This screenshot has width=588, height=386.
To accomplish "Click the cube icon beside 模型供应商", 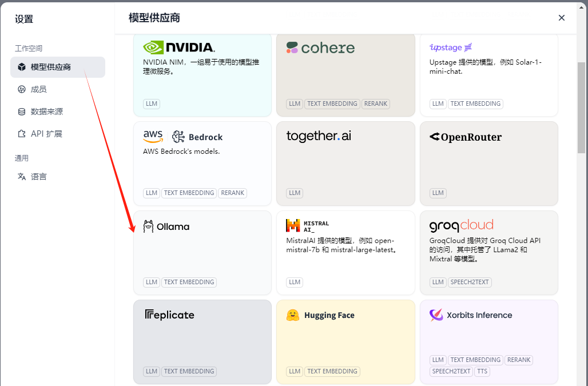I will tap(22, 67).
